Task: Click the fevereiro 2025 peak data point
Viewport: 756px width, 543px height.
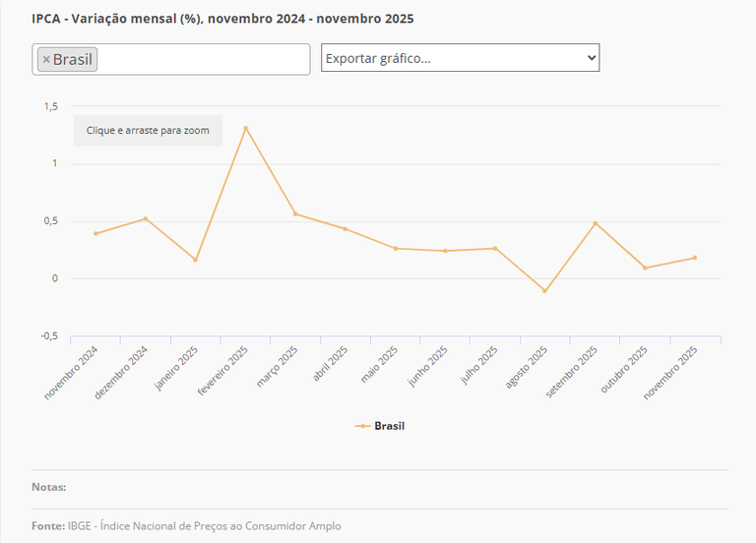Action: click(246, 128)
